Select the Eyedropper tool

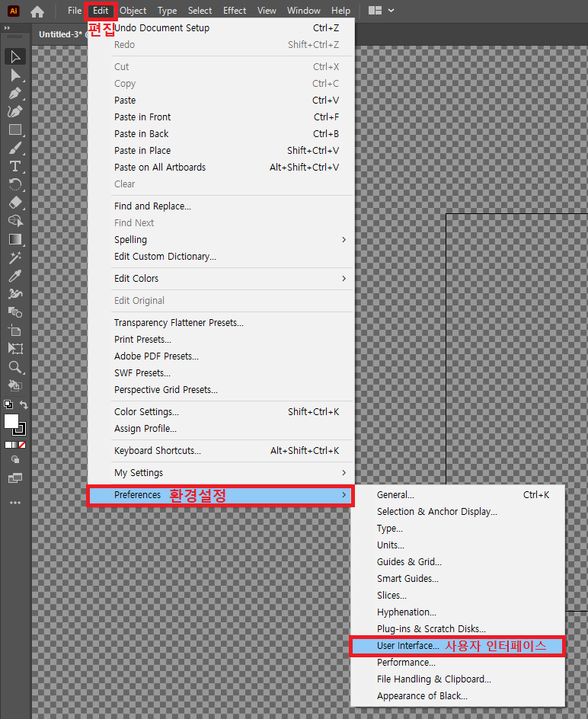pyautogui.click(x=15, y=276)
